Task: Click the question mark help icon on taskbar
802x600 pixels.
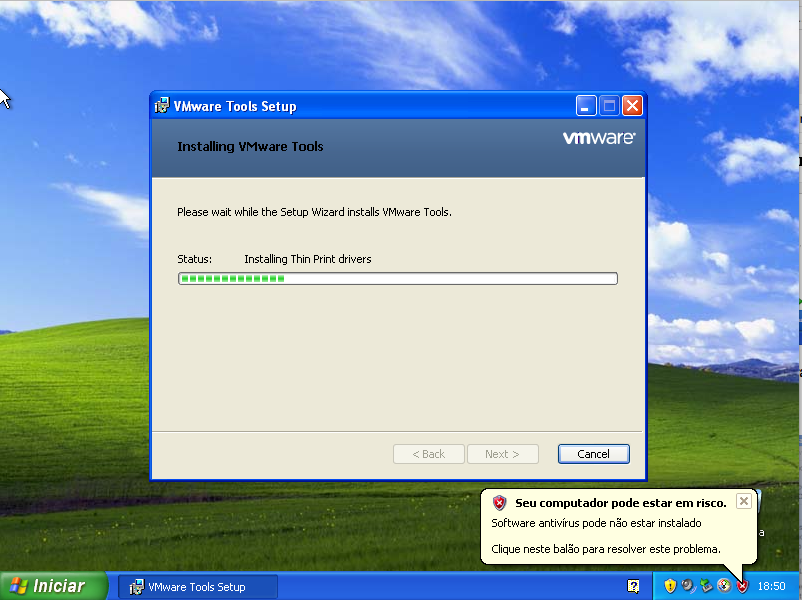Action: pyautogui.click(x=633, y=586)
